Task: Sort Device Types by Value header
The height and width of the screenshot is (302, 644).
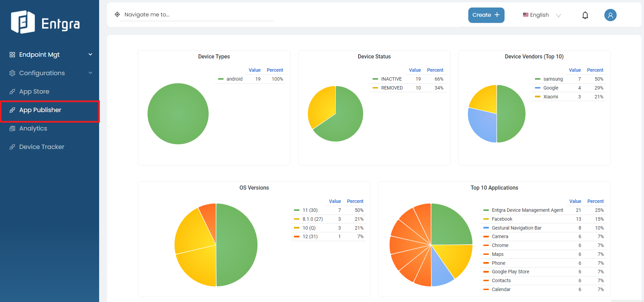Action: click(x=255, y=70)
